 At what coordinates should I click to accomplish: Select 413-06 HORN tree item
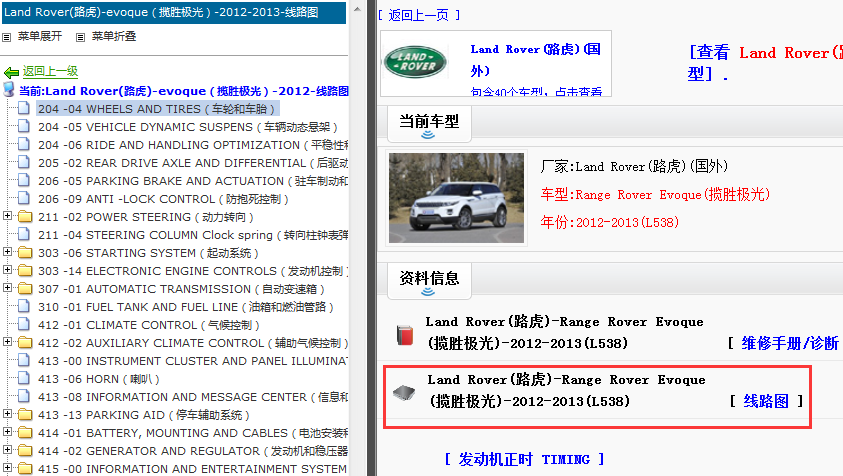click(98, 379)
